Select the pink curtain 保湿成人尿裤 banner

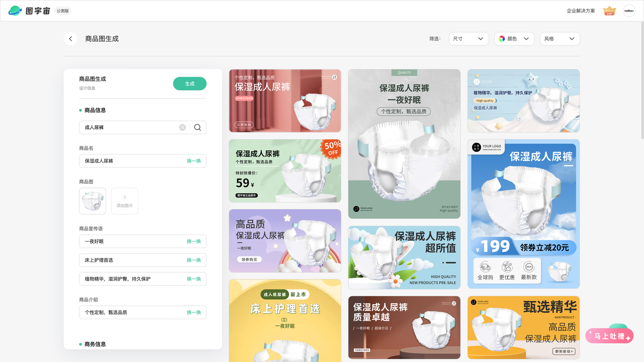coord(285,101)
